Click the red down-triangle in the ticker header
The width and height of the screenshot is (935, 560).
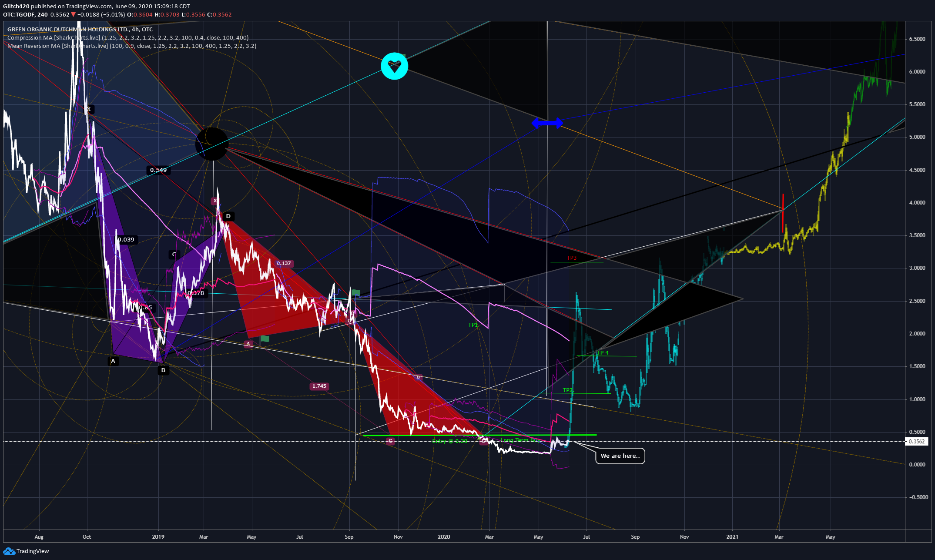pos(73,14)
